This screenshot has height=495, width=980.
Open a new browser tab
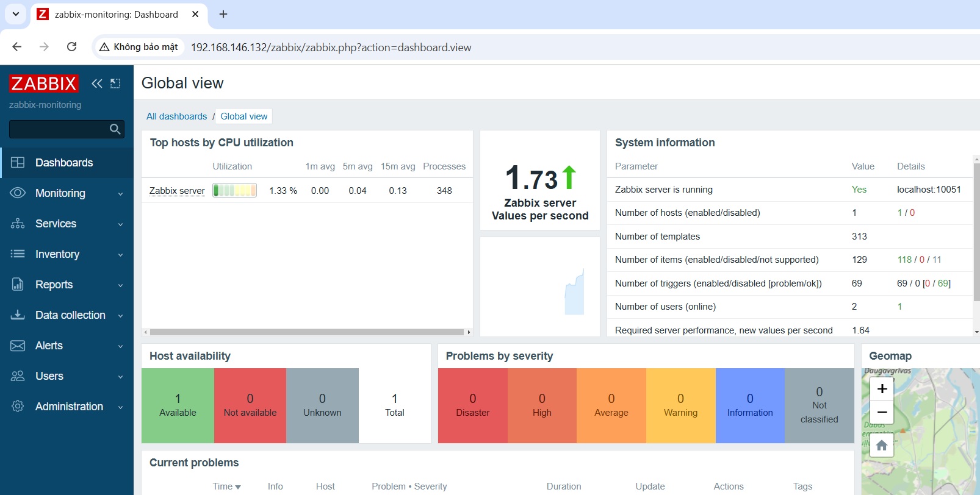pos(223,14)
